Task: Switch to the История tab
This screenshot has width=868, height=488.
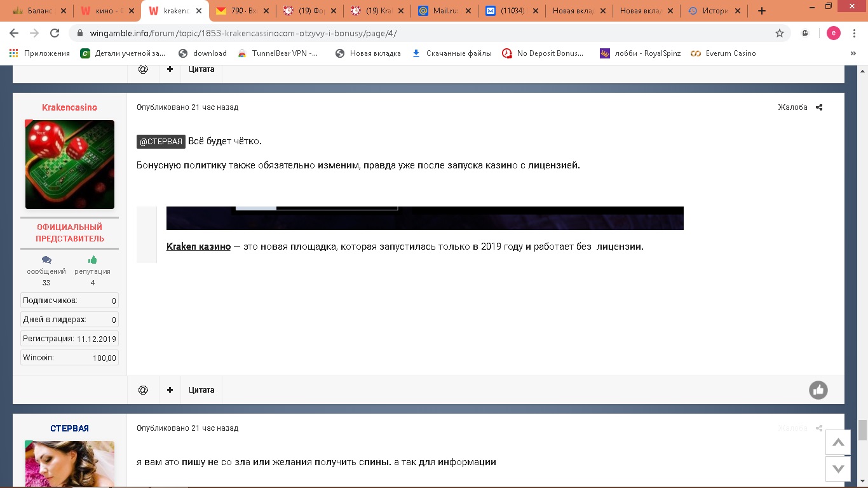Action: pos(712,11)
